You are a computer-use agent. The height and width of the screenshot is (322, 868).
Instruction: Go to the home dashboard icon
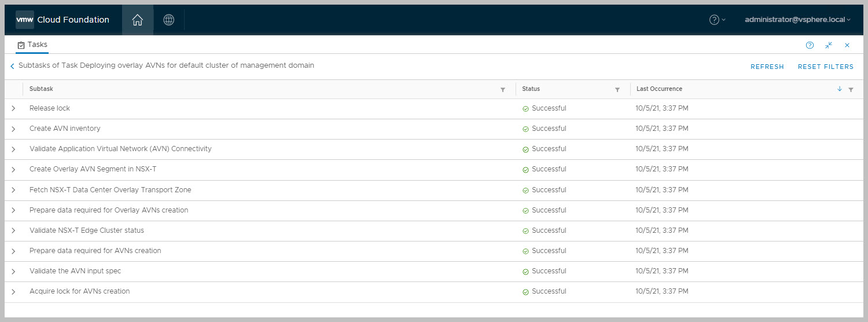tap(137, 20)
